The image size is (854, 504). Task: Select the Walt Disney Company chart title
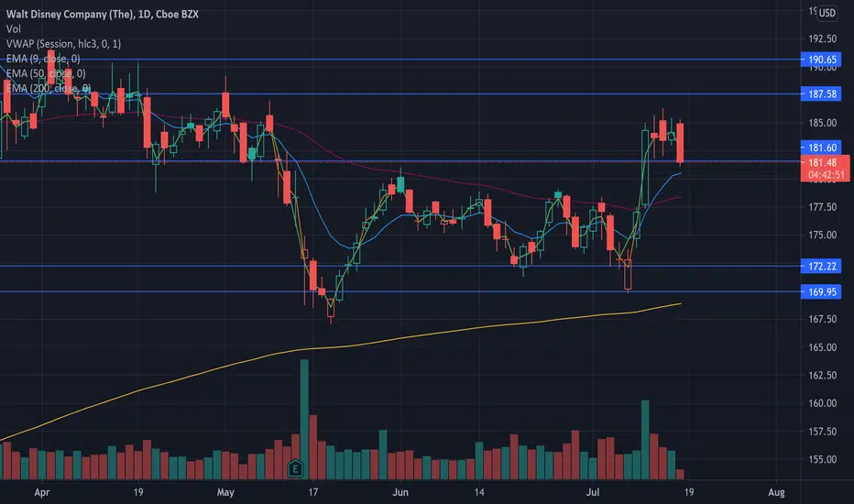coord(103,14)
